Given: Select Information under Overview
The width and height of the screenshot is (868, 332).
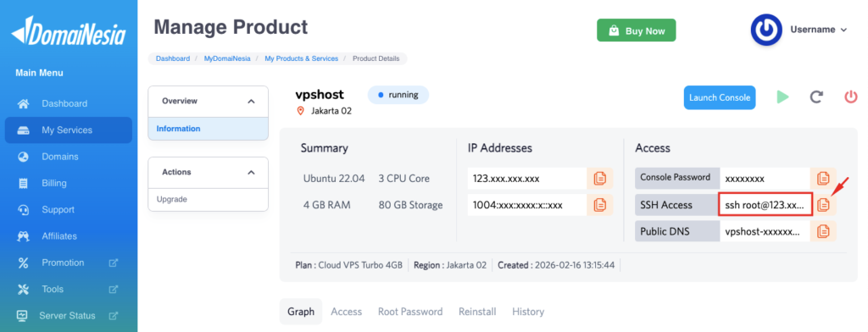Looking at the screenshot, I should coord(209,129).
